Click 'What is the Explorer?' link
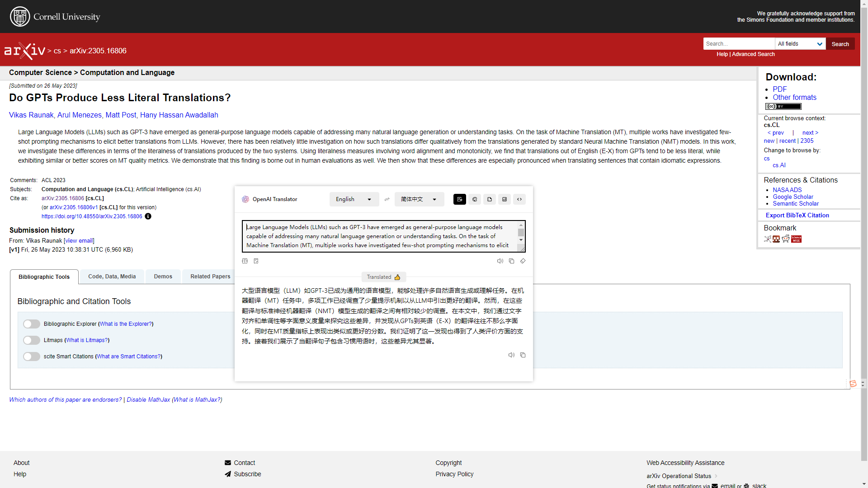868x488 pixels. click(x=126, y=324)
